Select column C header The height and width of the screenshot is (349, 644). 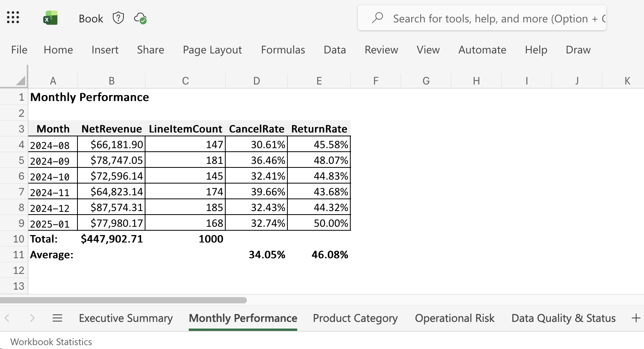coord(186,81)
